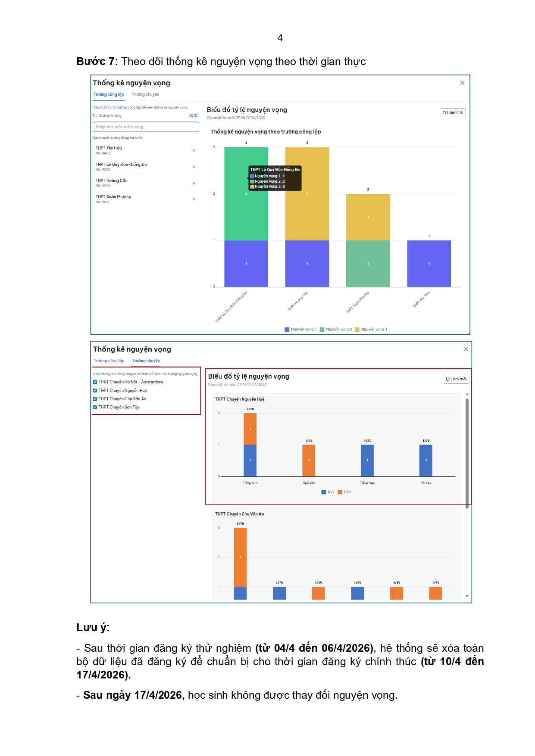Uncheck THPT Chuyên Chu Văn An checkbox
535x756 pixels.
pyautogui.click(x=95, y=399)
